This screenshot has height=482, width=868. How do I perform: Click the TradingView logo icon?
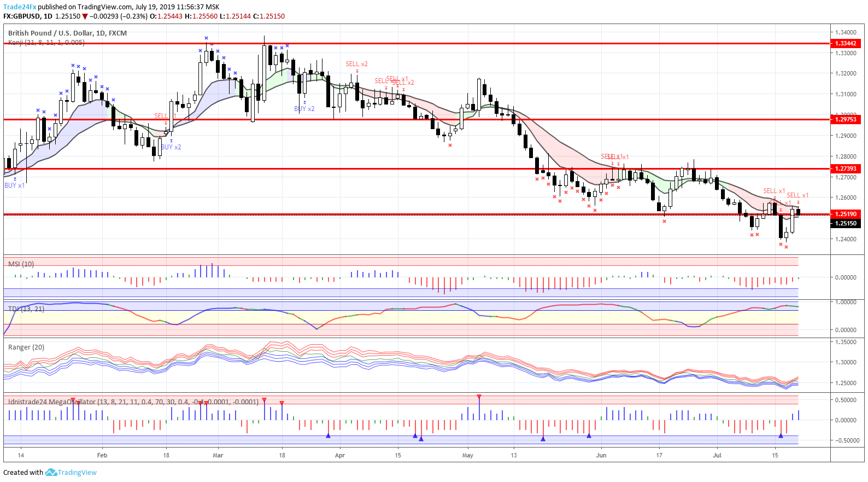[51, 472]
